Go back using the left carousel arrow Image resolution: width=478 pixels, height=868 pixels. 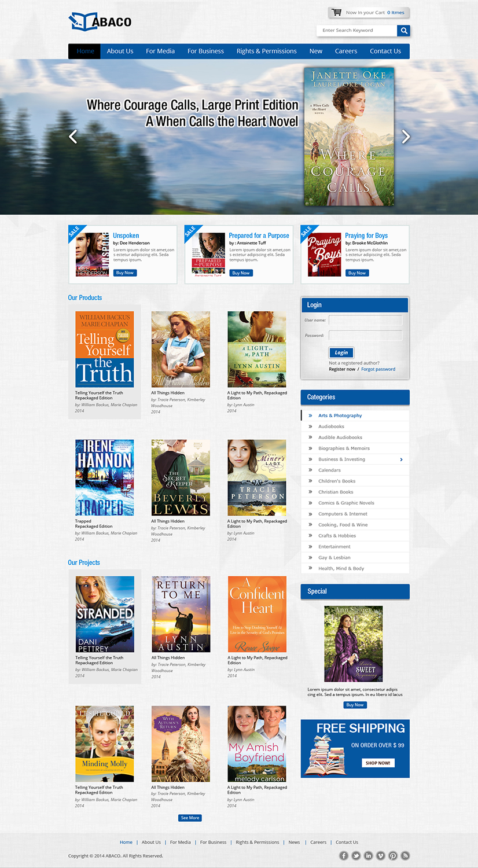pyautogui.click(x=73, y=137)
